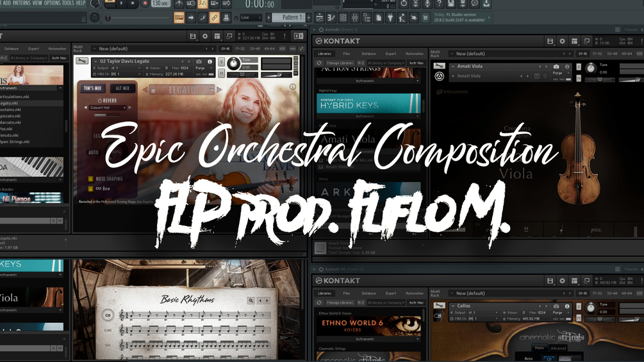Enable the NOTE SHAPING checkbox
Image resolution: width=644 pixels, height=362 pixels.
click(90, 179)
